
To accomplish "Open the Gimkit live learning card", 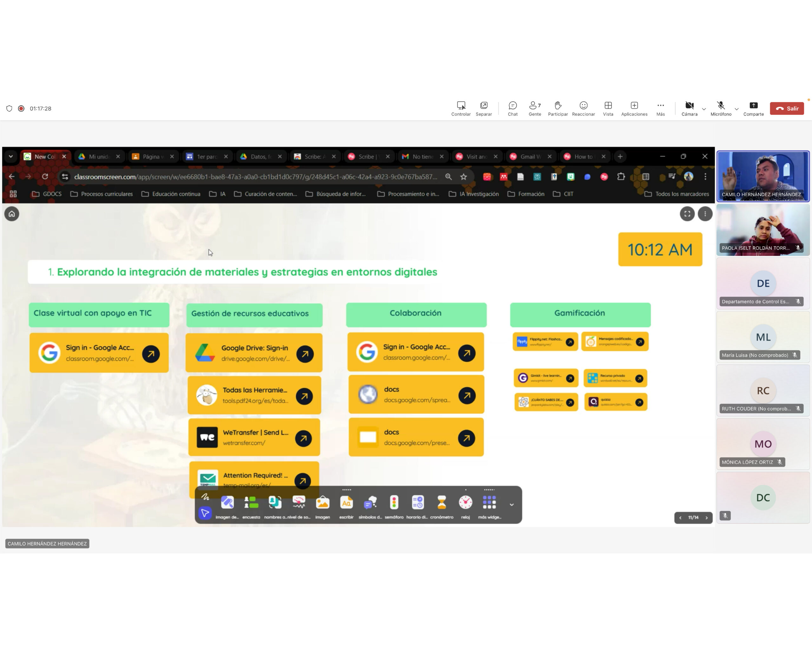I will [x=546, y=378].
